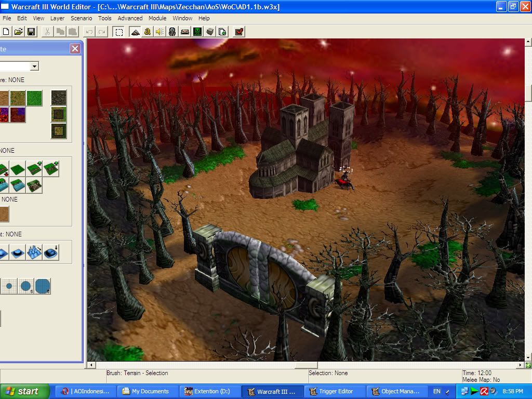
Task: Open the Module menu
Action: click(157, 18)
